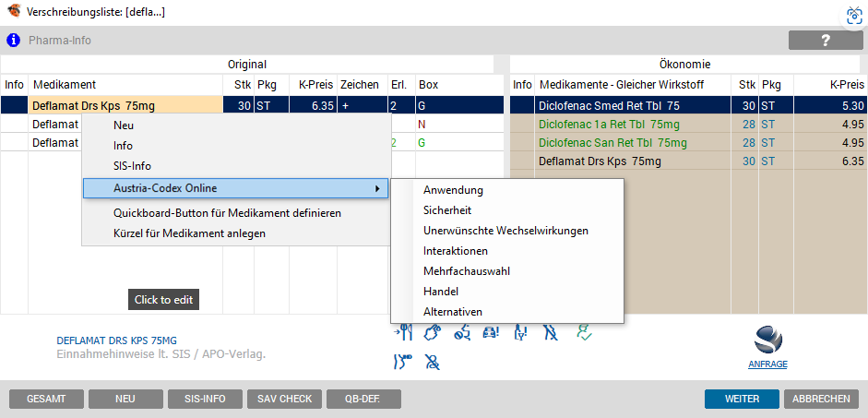Open Unerwünschte Wechselwirkungen submenu entry

(505, 231)
